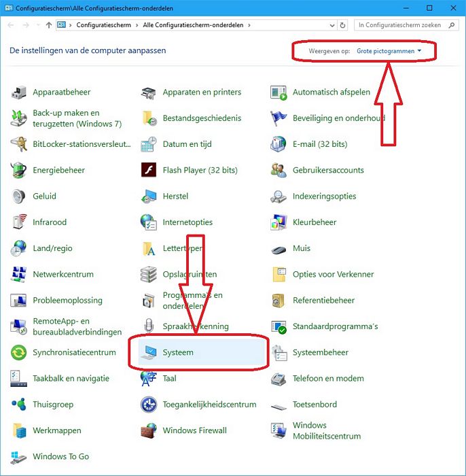The image size is (466, 476).
Task: Open the Kleurbeheer icon
Action: coord(279,222)
